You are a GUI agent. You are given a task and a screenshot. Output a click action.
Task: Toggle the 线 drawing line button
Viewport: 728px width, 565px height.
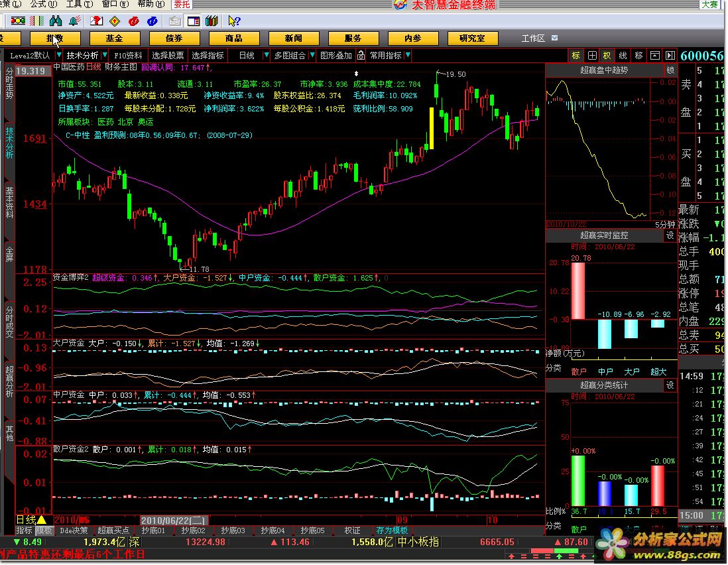623,55
